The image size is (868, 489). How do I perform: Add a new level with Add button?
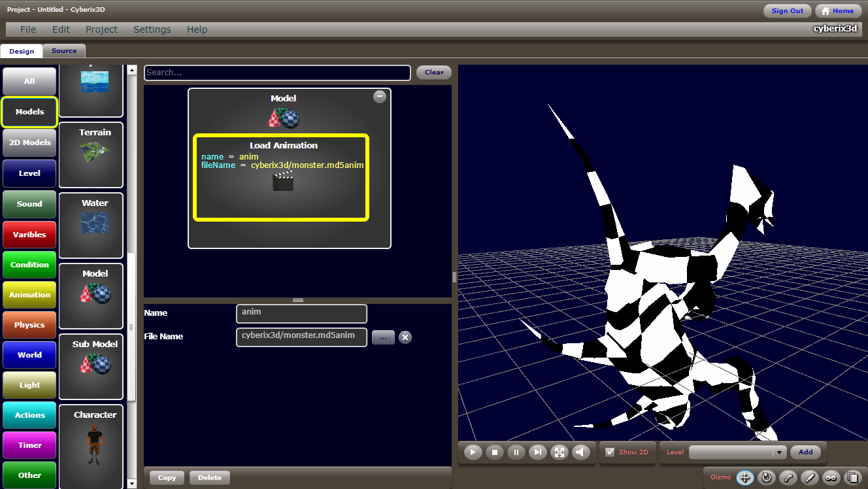pos(805,452)
